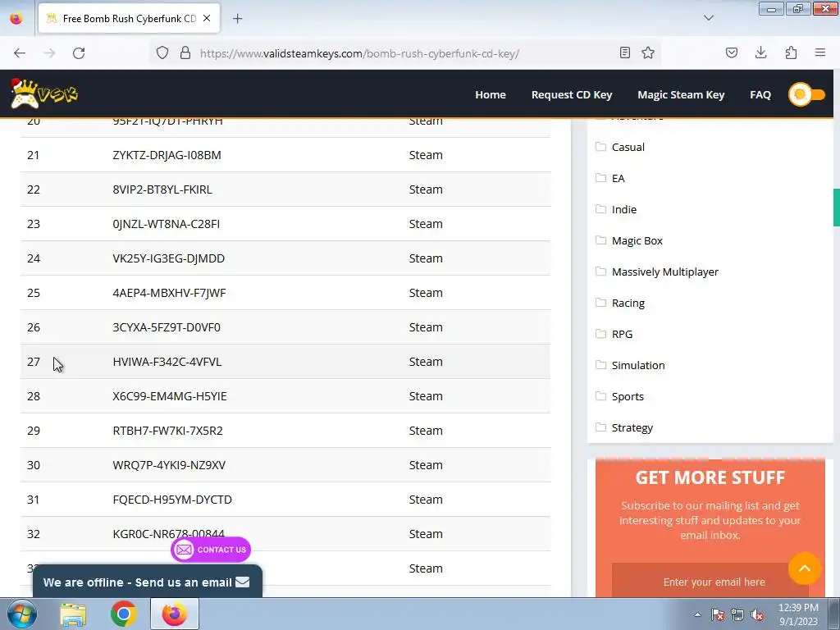Click folder icon beside Strategy
Screen dimensions: 840x630
click(601, 427)
